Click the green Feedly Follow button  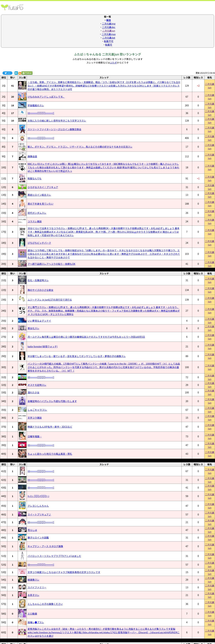[x=27, y=73]
